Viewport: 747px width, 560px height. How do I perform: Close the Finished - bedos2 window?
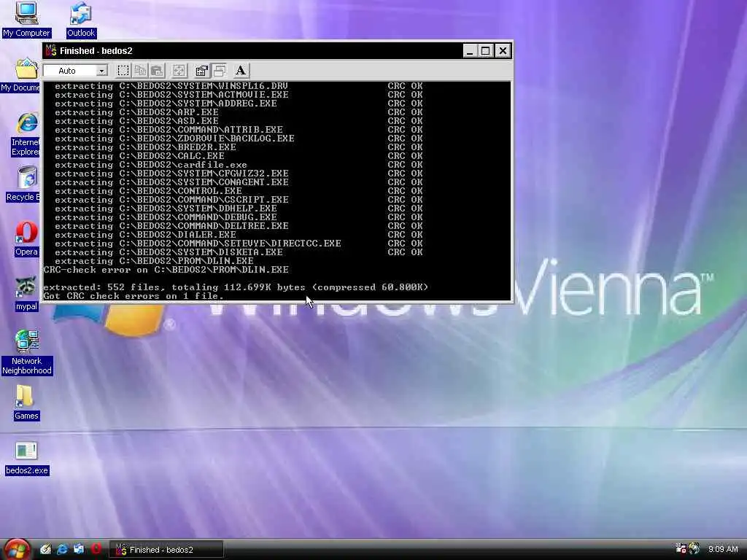point(503,50)
